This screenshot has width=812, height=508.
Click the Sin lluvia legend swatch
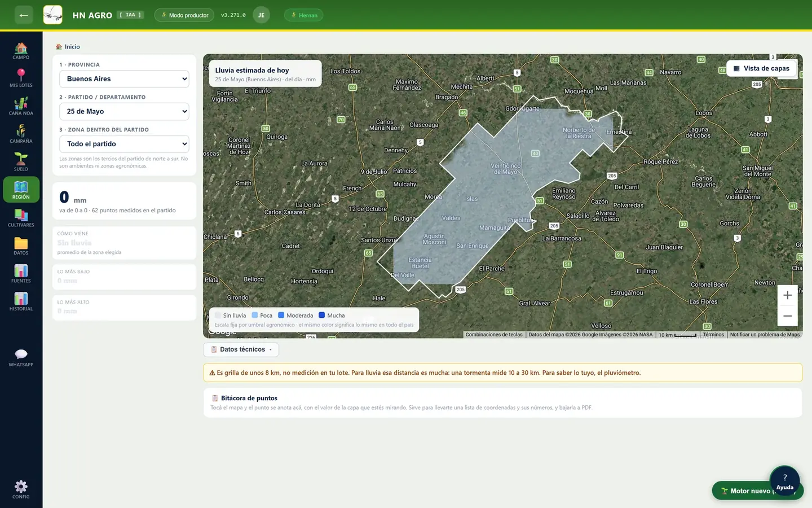218,316
